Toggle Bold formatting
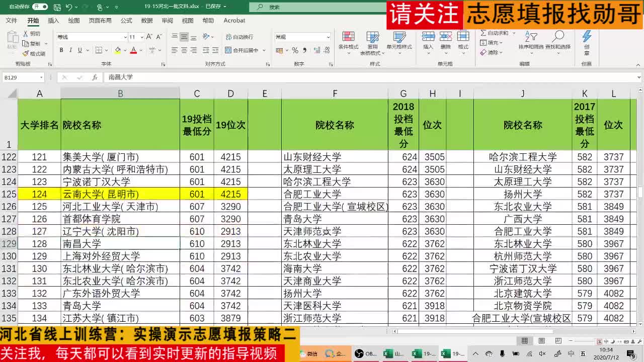 point(61,50)
